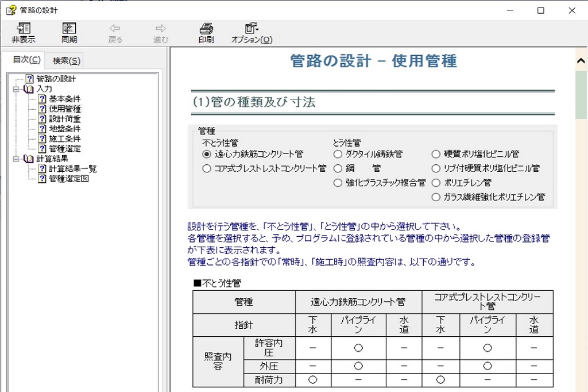Select 硬質ポリ塩化ビニル管 radio button
The height and width of the screenshot is (392, 588).
436,154
